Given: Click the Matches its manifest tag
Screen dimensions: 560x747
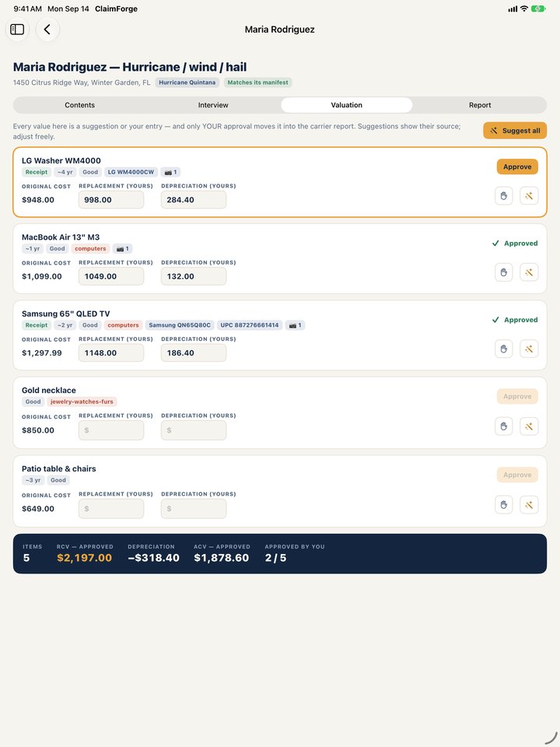Looking at the screenshot, I should coord(257,82).
